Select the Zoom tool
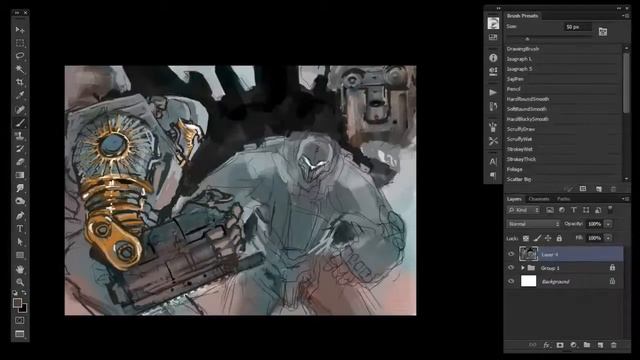Screen dimensions: 640x360 (x=20, y=282)
